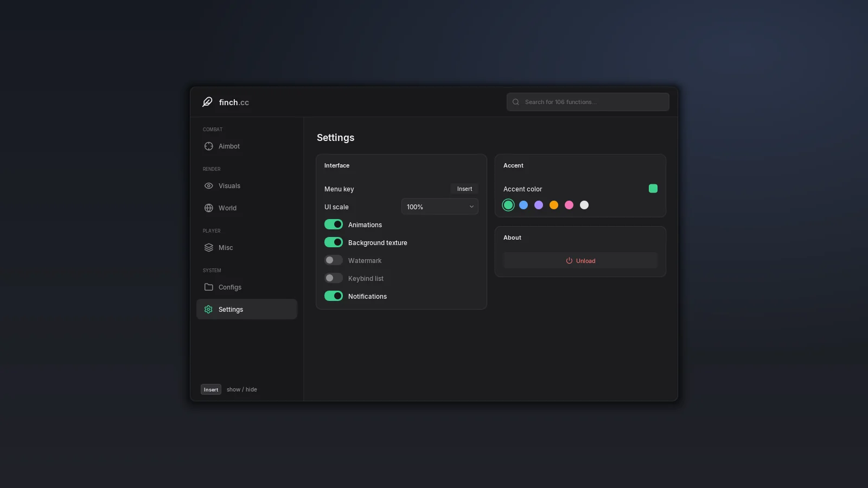Click the Insert show/hide key badge
Image resolution: width=868 pixels, height=488 pixels.
pos(211,389)
